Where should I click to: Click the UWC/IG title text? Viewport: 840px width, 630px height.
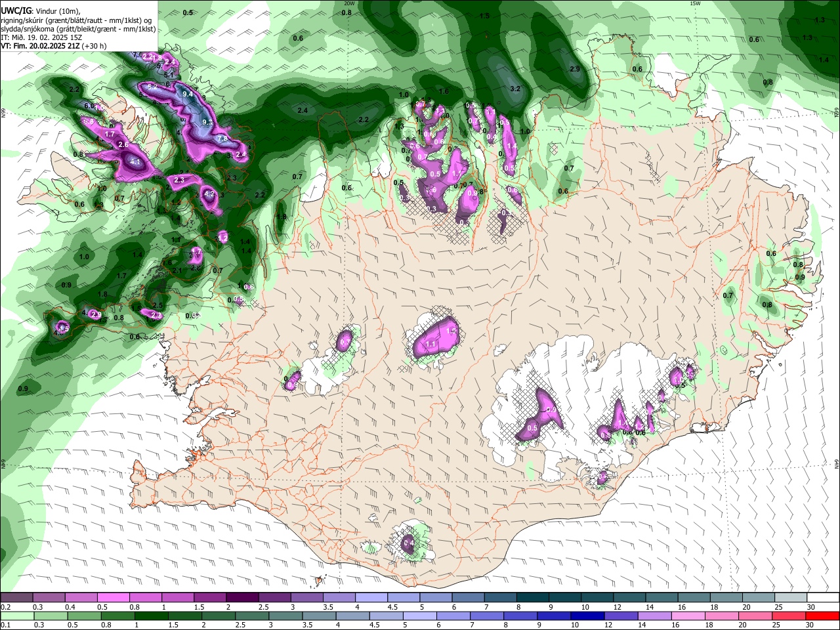pyautogui.click(x=16, y=11)
